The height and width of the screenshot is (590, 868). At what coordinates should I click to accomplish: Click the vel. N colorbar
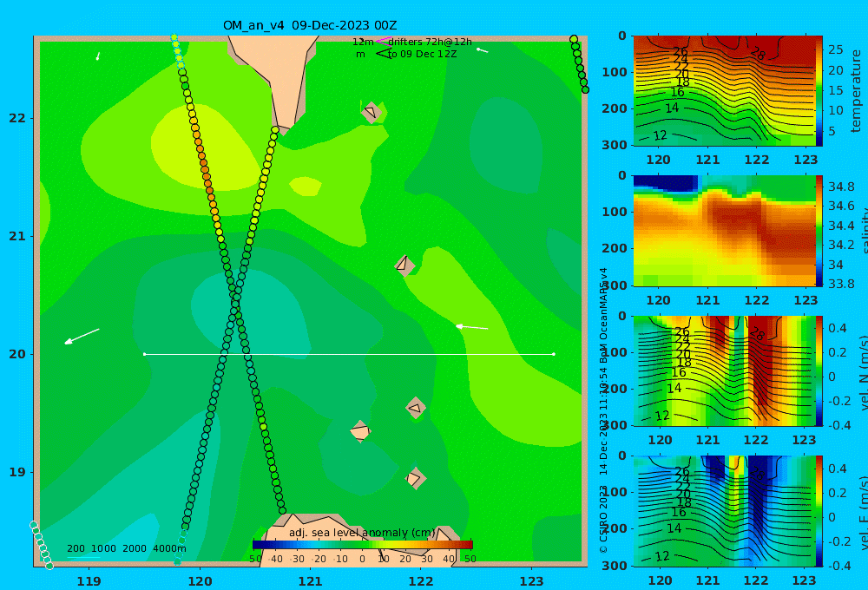(x=819, y=370)
